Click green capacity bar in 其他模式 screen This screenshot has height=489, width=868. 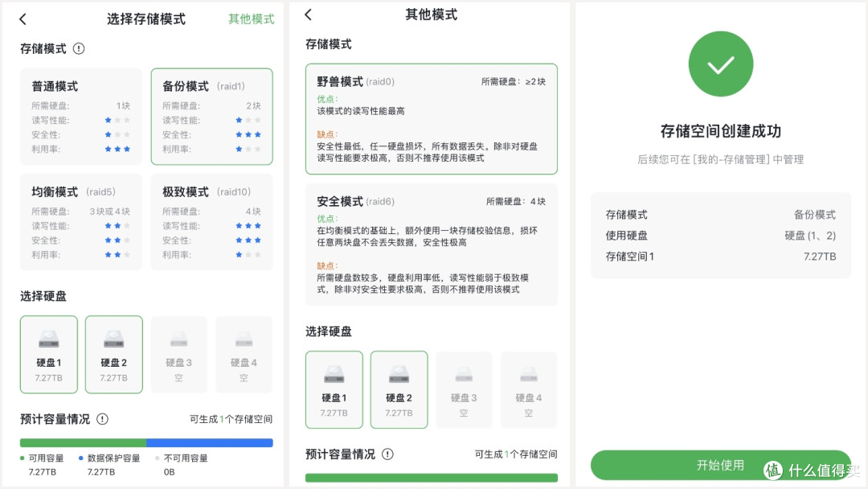432,478
